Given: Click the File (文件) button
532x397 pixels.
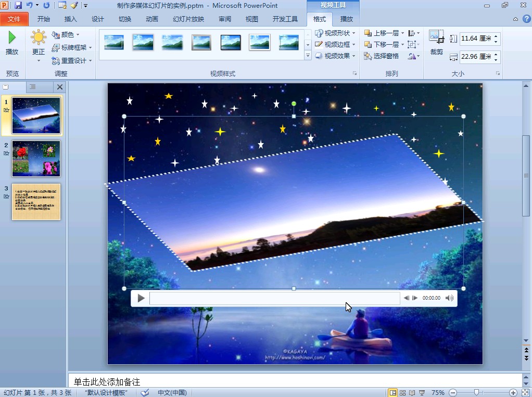Looking at the screenshot, I should 14,19.
